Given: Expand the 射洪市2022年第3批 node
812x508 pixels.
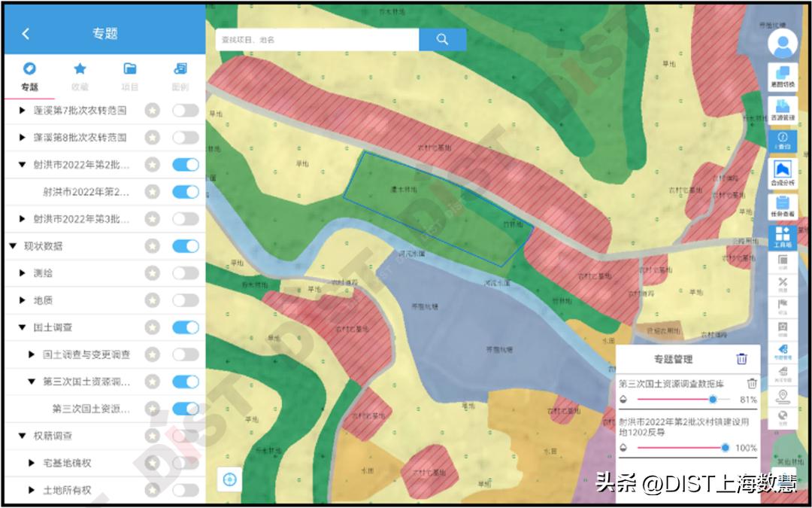Looking at the screenshot, I should [23, 219].
